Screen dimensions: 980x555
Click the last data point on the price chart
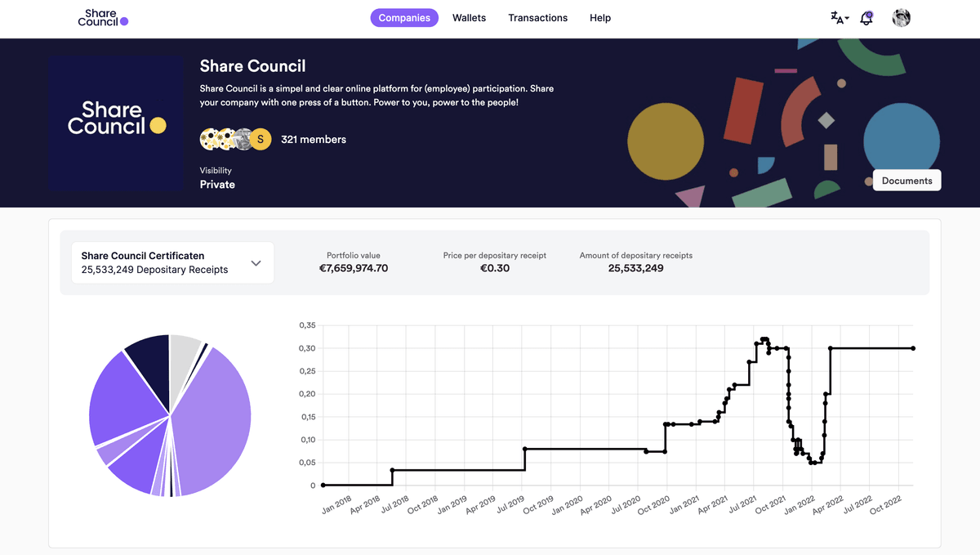[912, 348]
